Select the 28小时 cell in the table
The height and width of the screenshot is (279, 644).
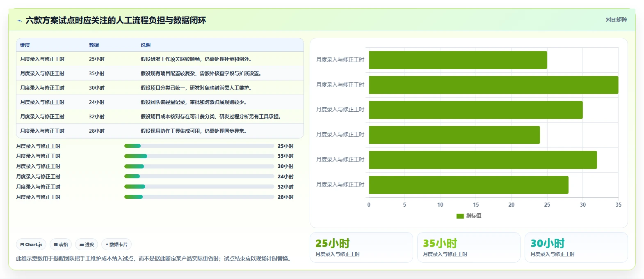(x=97, y=131)
